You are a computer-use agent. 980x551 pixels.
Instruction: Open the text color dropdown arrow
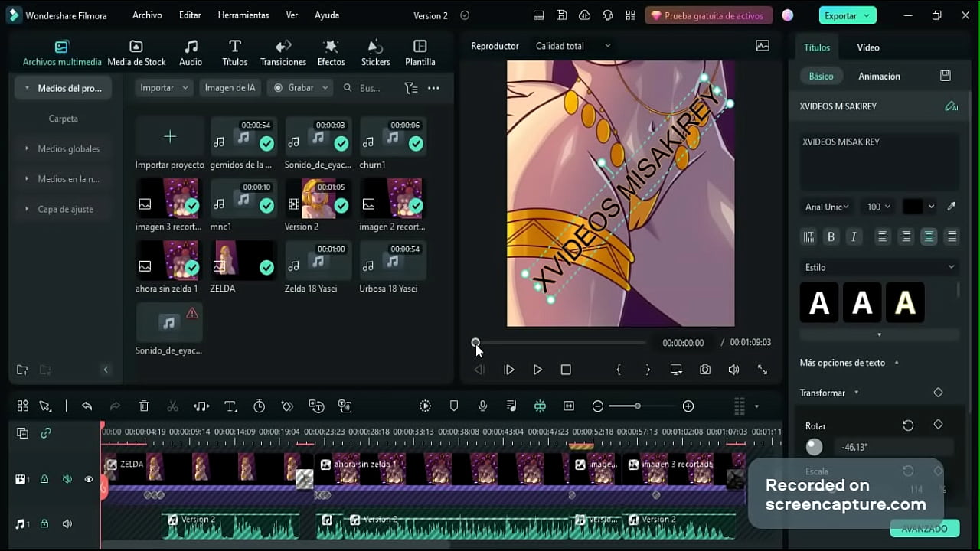tap(931, 207)
